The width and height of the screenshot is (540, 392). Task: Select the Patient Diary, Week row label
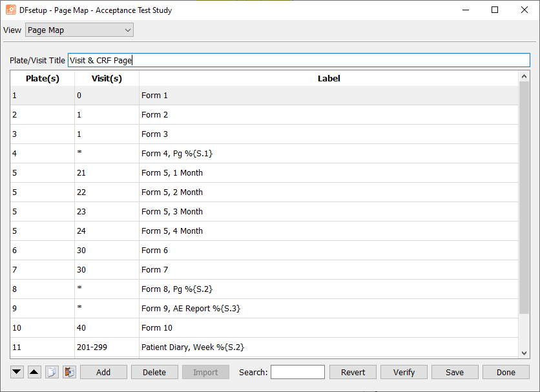192,347
